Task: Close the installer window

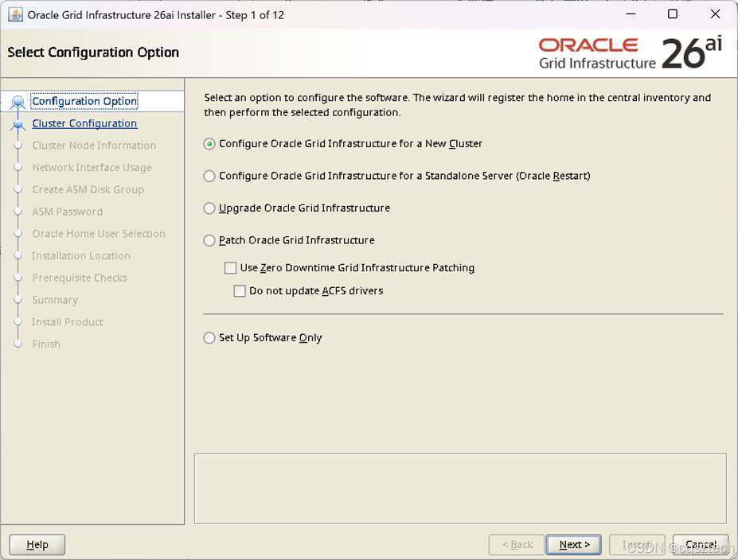Action: pyautogui.click(x=715, y=14)
